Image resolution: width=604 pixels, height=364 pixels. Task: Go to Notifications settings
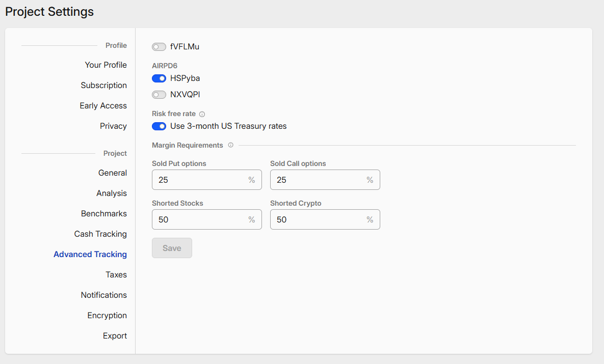pos(103,295)
